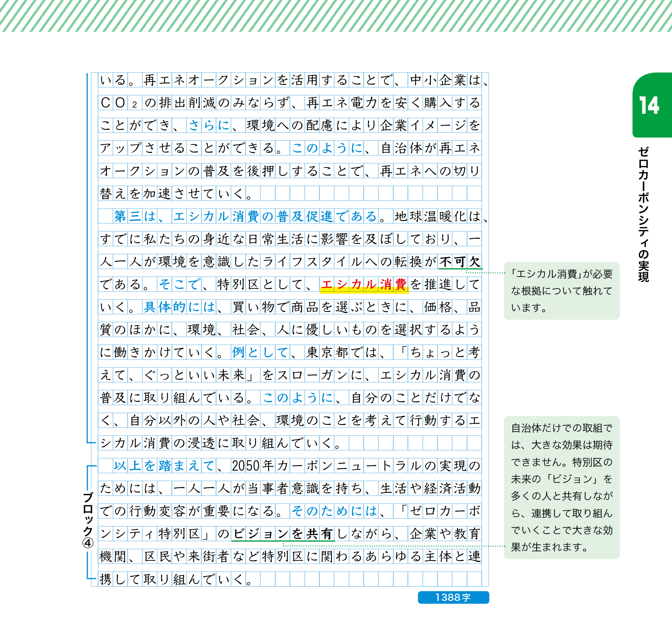Click the blue connective そこで
This screenshot has height=617, width=672.
(x=179, y=285)
